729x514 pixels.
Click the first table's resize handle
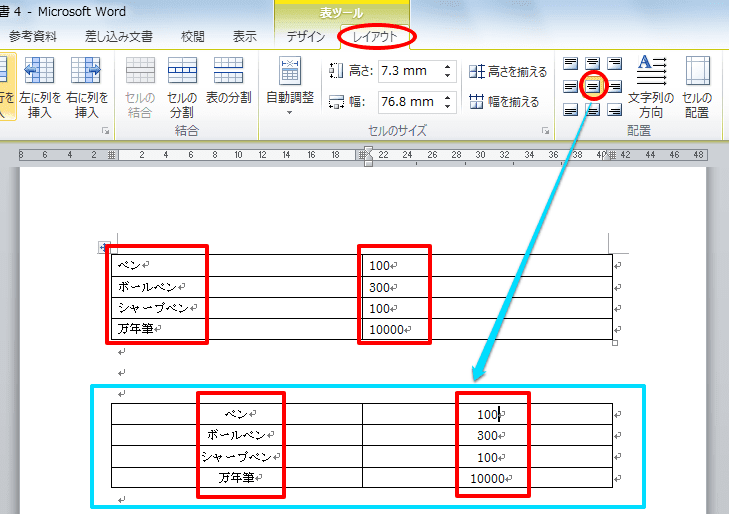click(x=615, y=343)
